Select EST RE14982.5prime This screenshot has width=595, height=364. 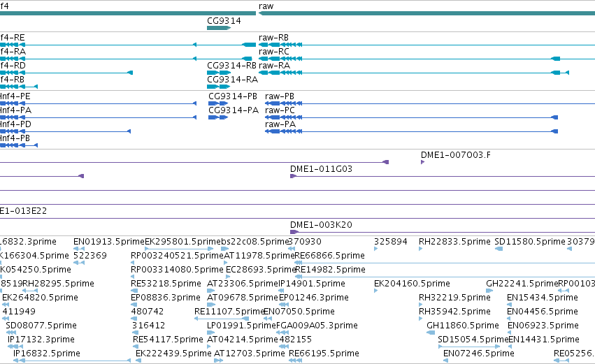[445, 277]
